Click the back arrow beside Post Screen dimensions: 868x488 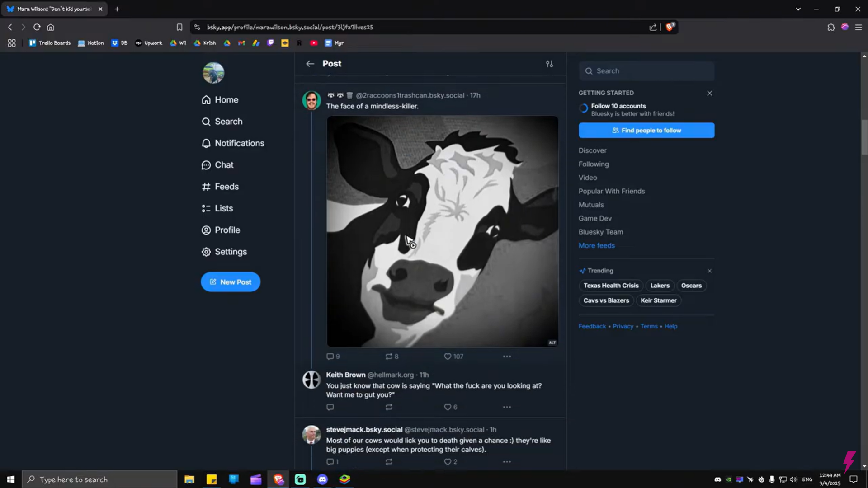pyautogui.click(x=310, y=64)
